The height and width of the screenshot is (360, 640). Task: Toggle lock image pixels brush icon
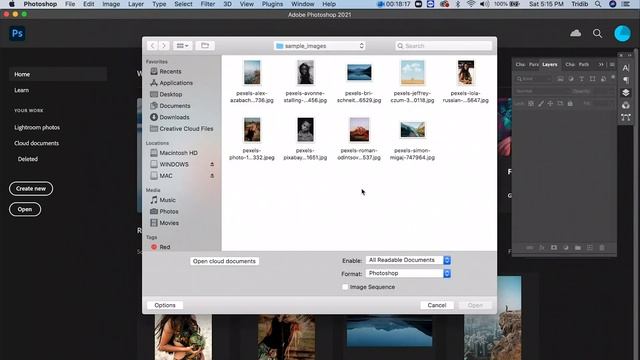[540, 104]
